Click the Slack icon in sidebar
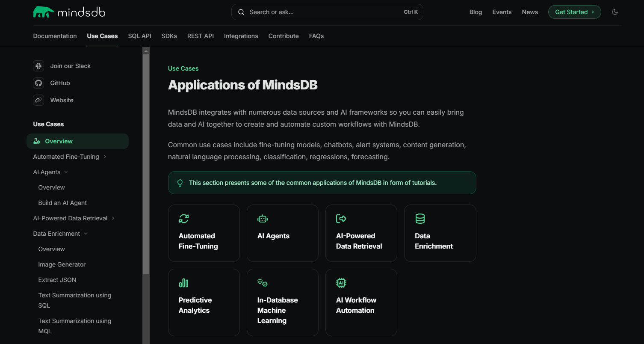644x344 pixels. point(38,66)
